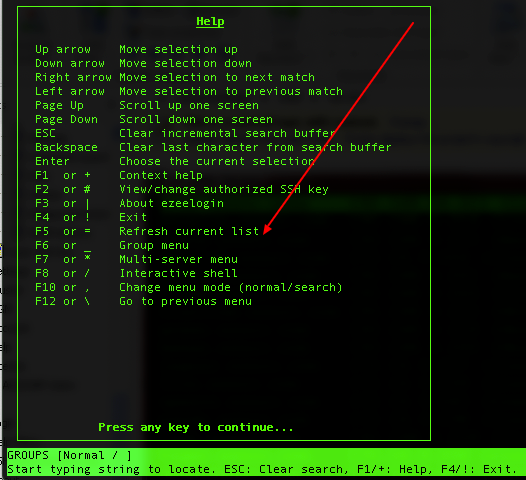Click the Backspace clear last character line
The image size is (526, 480).
click(213, 147)
